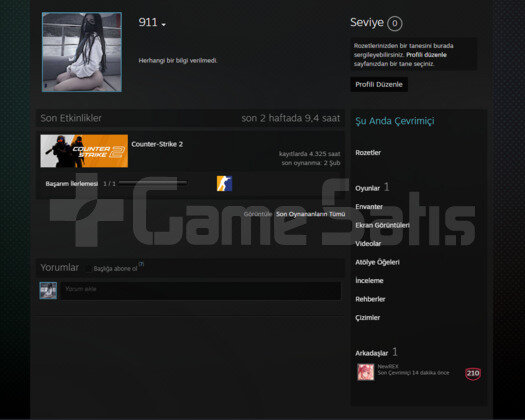Open the İnceleme link
The width and height of the screenshot is (525, 420).
coord(369,281)
